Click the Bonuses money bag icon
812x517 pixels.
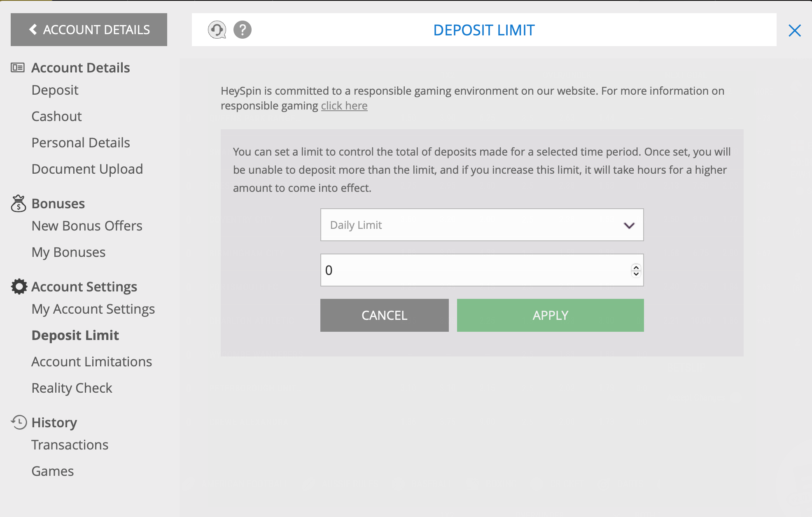(19, 203)
